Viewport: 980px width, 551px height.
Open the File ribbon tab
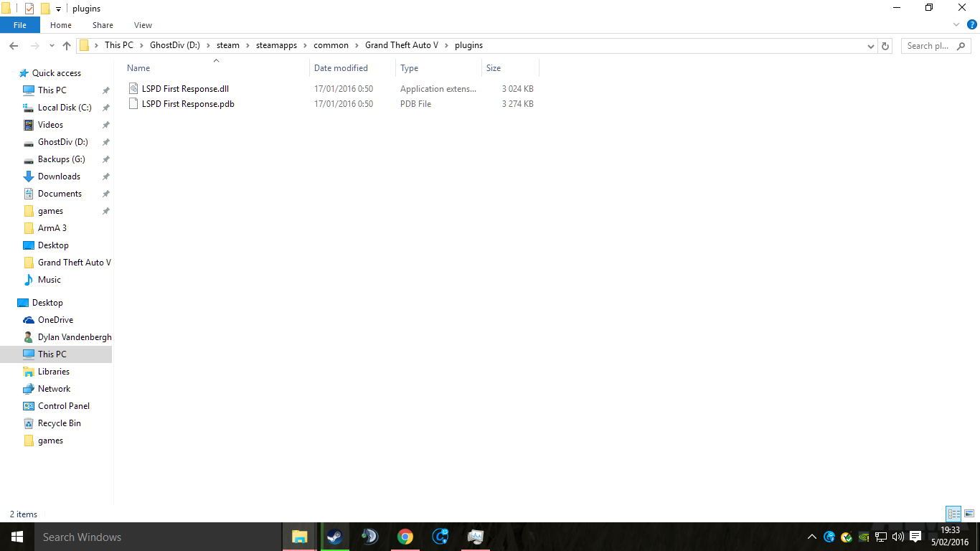pyautogui.click(x=20, y=25)
